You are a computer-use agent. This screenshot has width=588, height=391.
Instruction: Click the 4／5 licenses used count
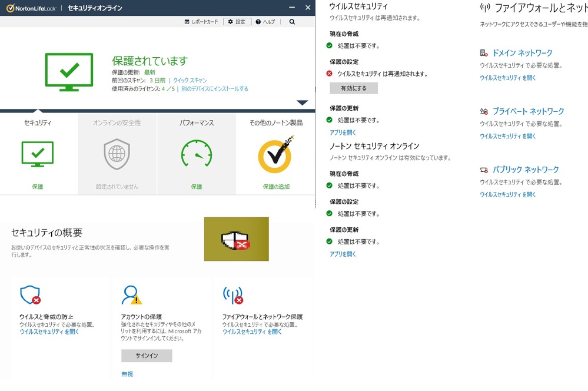pyautogui.click(x=168, y=89)
